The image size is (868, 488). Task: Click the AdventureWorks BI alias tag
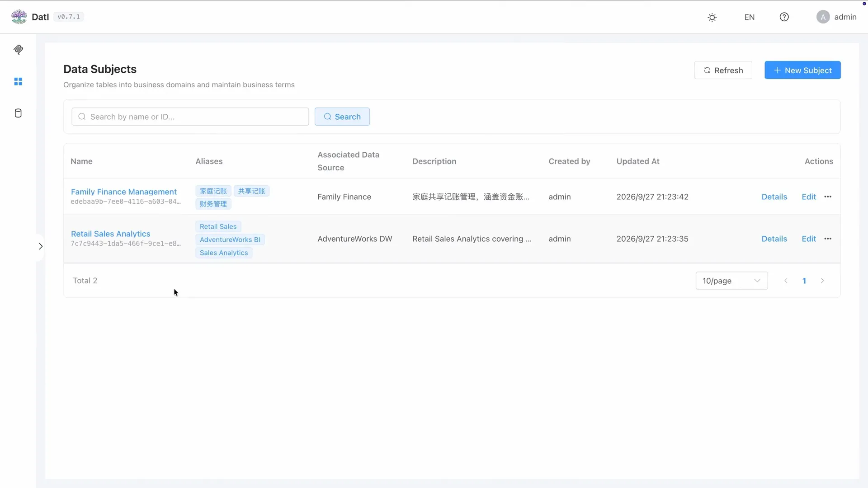tap(230, 239)
